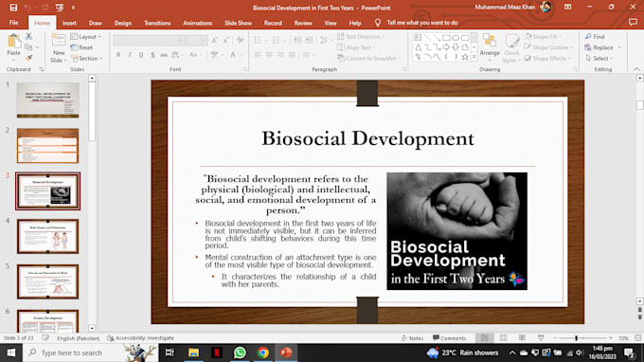This screenshot has height=362, width=644.
Task: Select the oval shape in shapes gallery
Action: coord(456,37)
